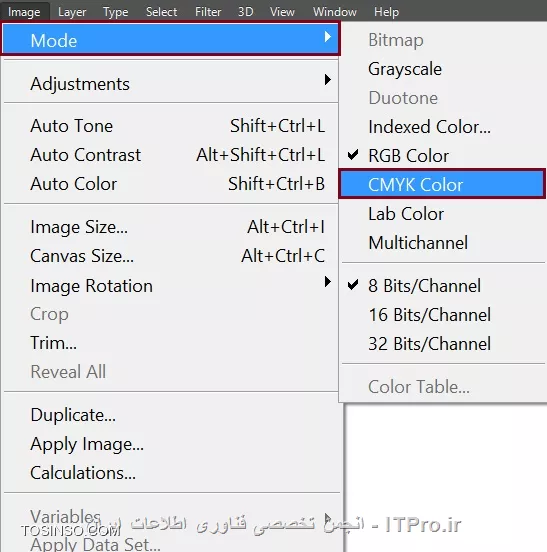Image resolution: width=547 pixels, height=552 pixels.
Task: Open the Image Size dialog
Action: pyautogui.click(x=170, y=227)
